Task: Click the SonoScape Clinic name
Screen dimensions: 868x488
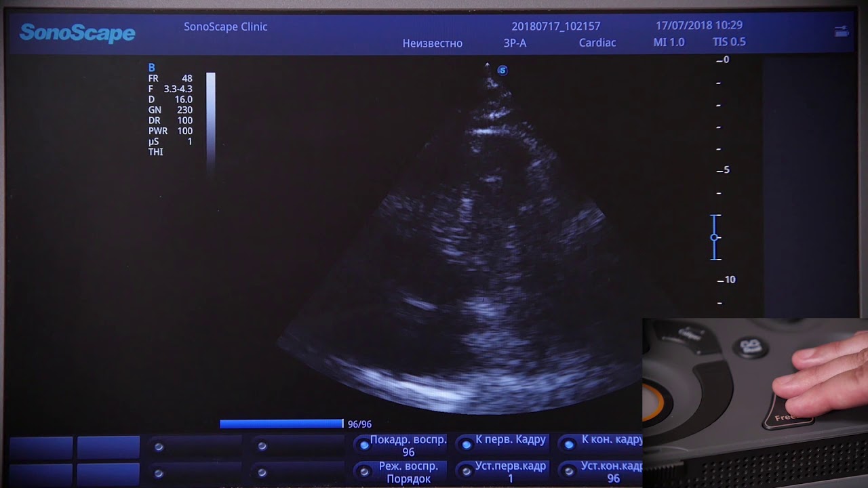Action: tap(226, 27)
